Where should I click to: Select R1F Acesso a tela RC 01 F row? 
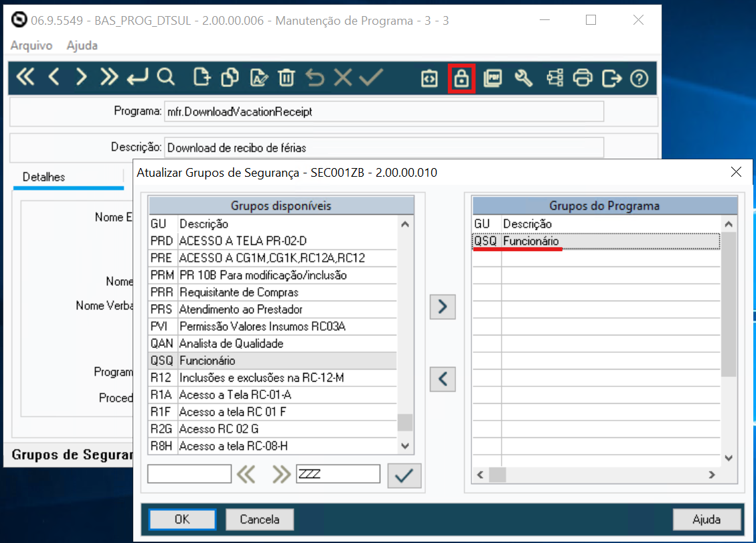[273, 412]
